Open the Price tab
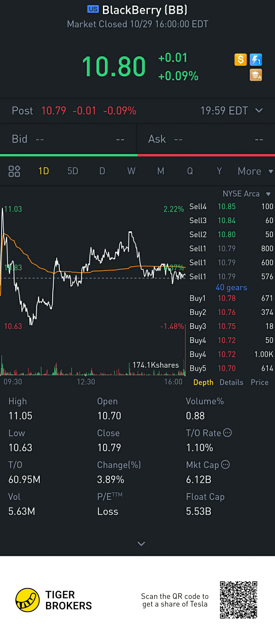 259,382
